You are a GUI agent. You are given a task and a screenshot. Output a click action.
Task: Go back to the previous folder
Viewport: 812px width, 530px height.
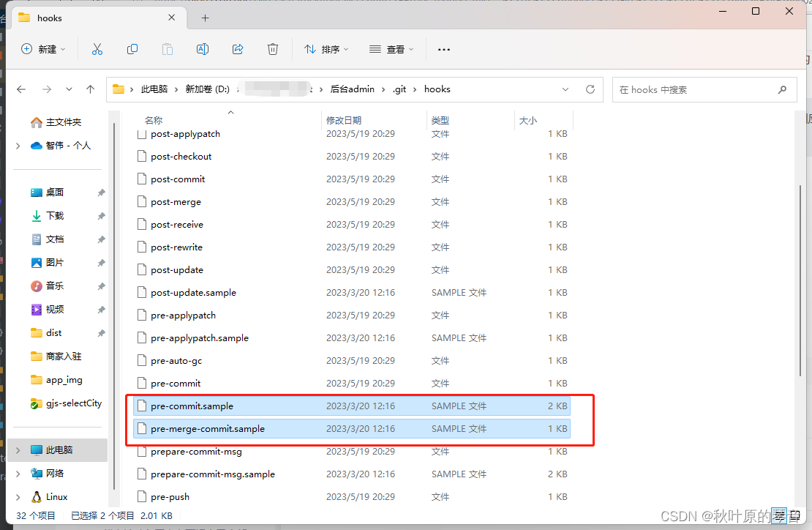click(x=21, y=89)
